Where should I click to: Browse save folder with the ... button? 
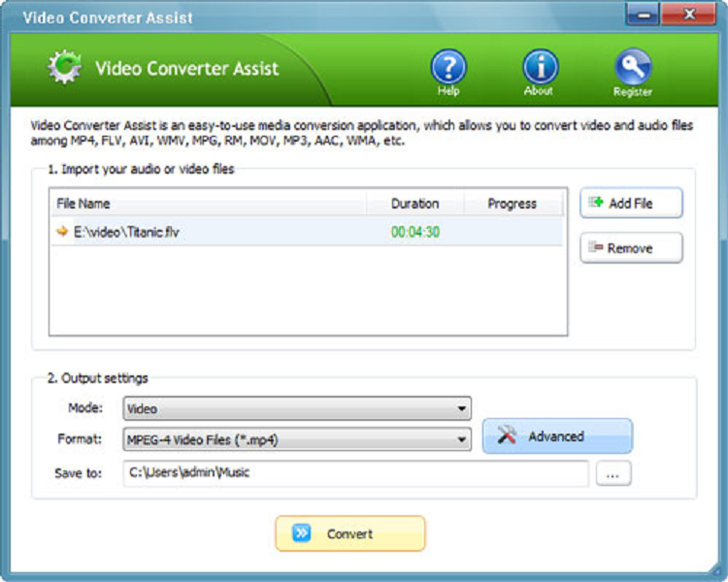(x=613, y=473)
